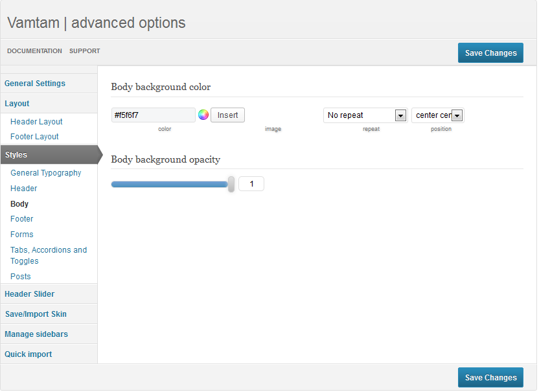Expand the center center position dropdown
539x392 pixels.
click(x=437, y=115)
